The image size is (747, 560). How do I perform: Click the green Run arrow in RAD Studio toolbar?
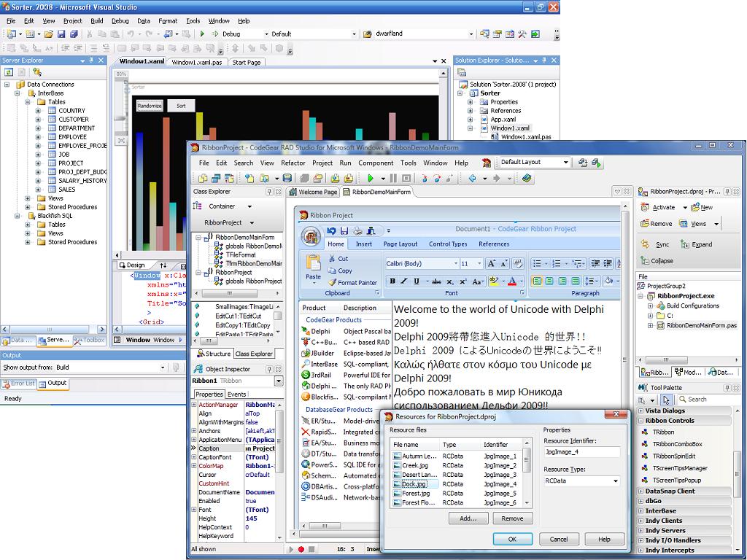tap(371, 179)
